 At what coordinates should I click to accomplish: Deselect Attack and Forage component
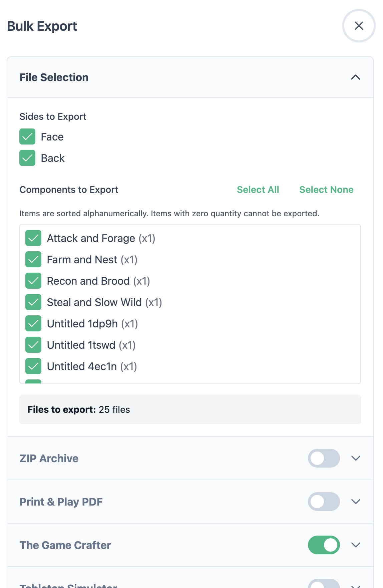pyautogui.click(x=33, y=238)
